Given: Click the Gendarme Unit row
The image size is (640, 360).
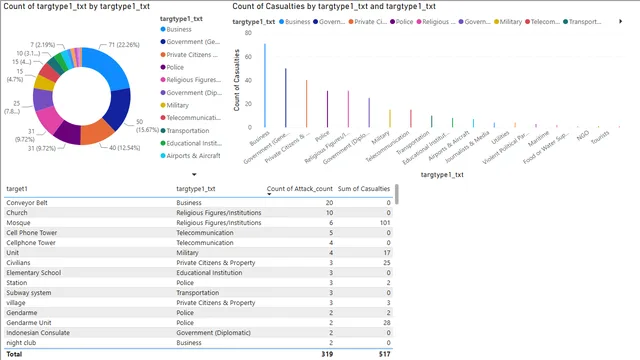Looking at the screenshot, I should (x=198, y=323).
